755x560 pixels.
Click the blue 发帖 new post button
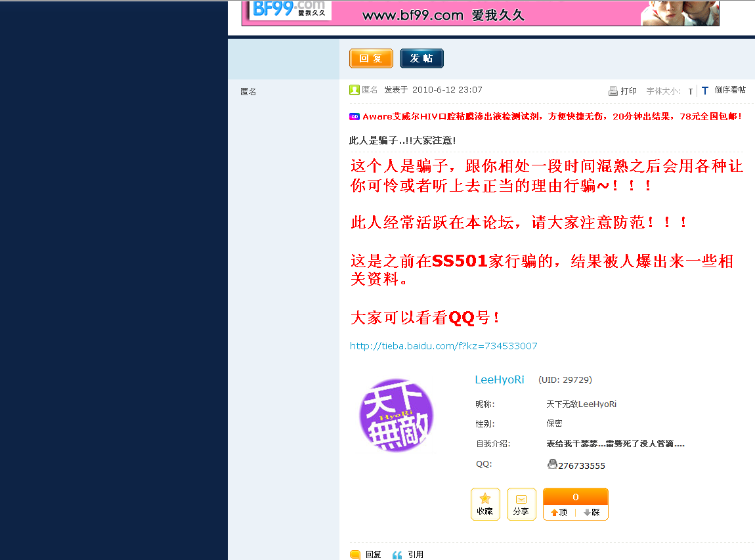click(x=421, y=58)
